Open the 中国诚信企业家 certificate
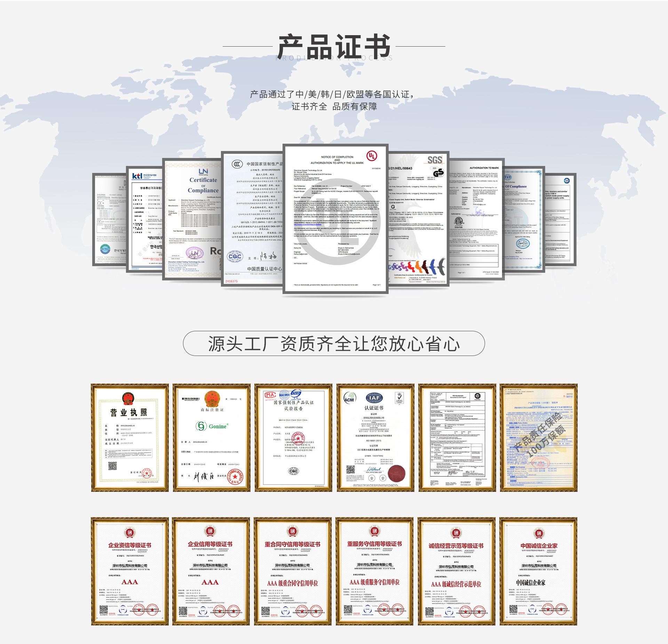The image size is (668, 644). [538, 571]
